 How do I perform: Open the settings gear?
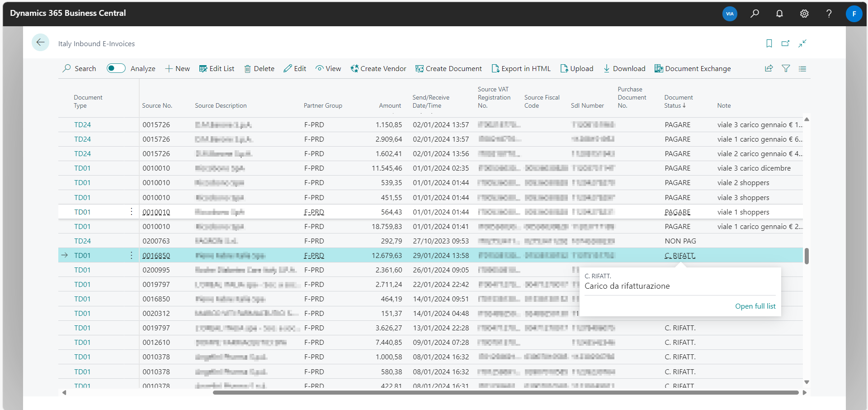click(804, 14)
